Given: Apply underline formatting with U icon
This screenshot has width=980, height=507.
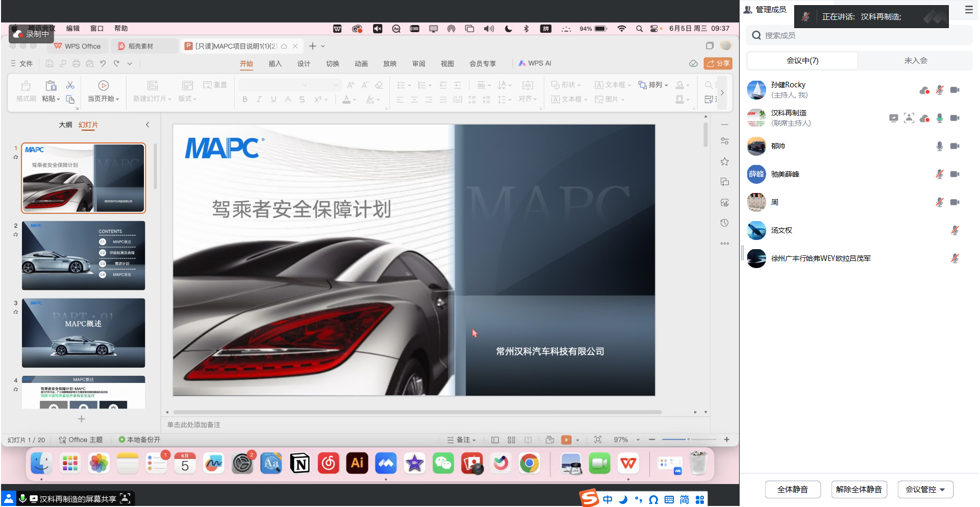Looking at the screenshot, I should click(274, 100).
